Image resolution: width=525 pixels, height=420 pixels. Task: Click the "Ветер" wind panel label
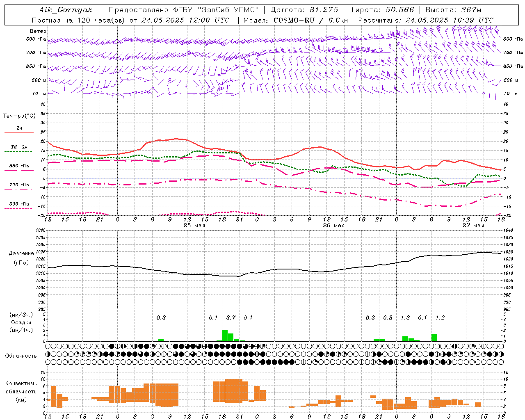point(38,31)
